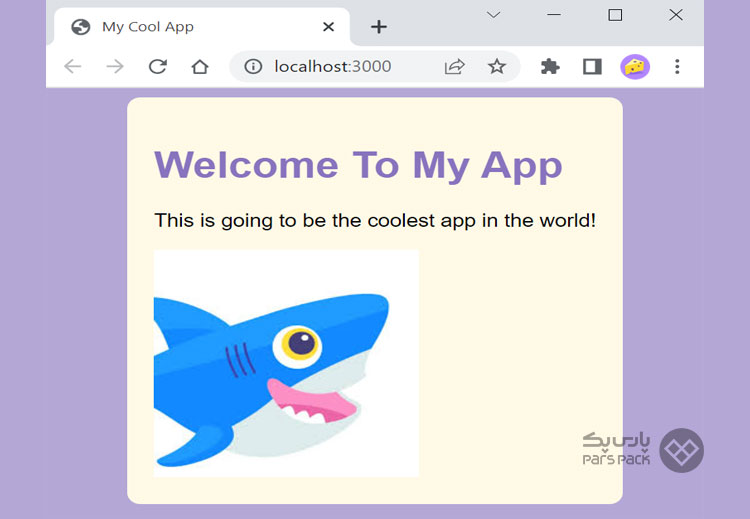Share this page via share icon

point(454,66)
